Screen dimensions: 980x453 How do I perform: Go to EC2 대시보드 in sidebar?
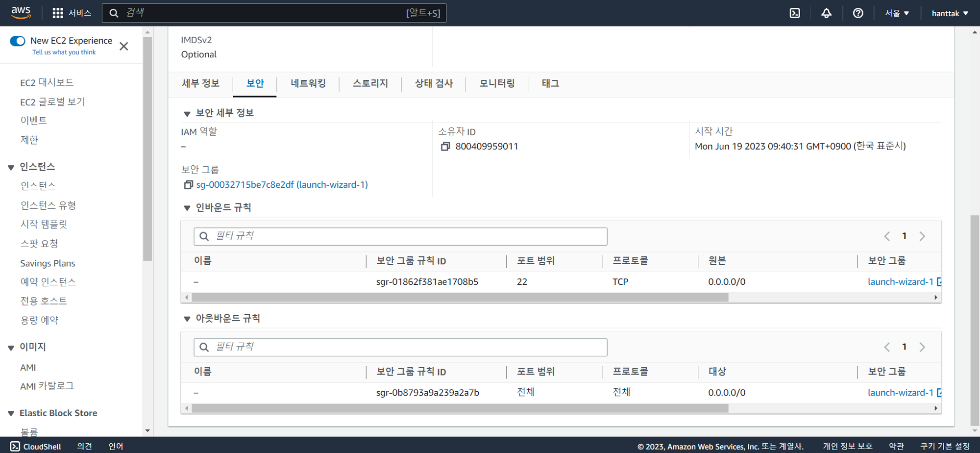pos(47,82)
